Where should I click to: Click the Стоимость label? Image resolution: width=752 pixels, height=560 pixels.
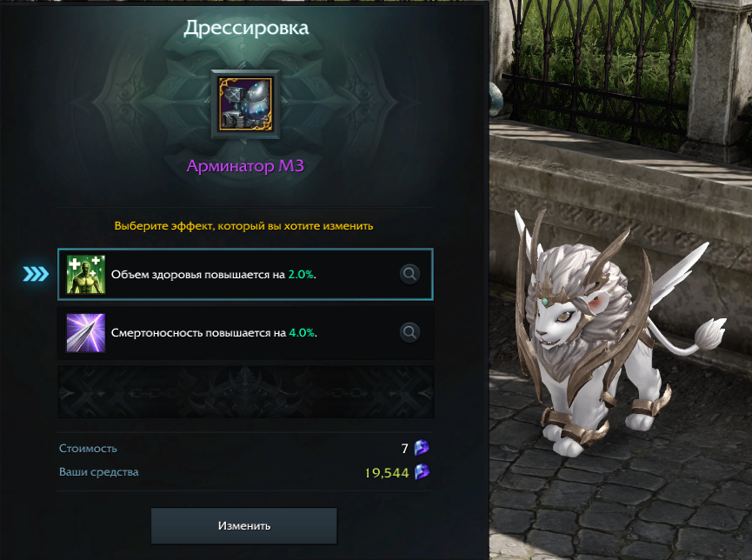click(88, 448)
